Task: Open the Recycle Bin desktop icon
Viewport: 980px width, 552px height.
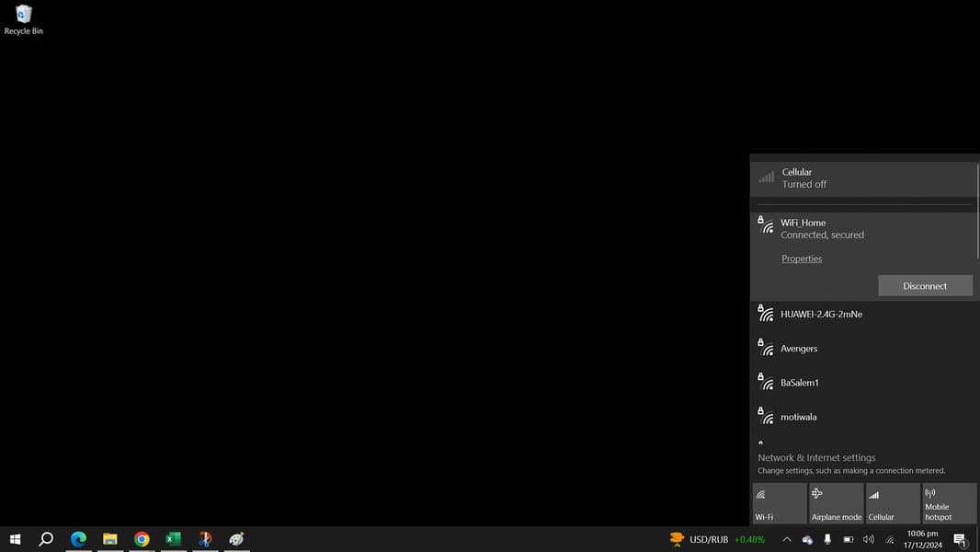Action: click(24, 20)
